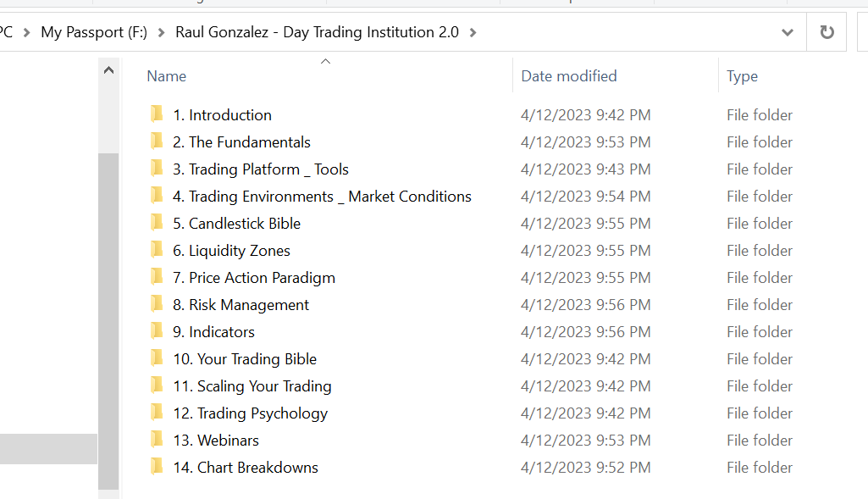This screenshot has width=868, height=499.
Task: Click 8. Risk Management folder icon
Action: (157, 304)
